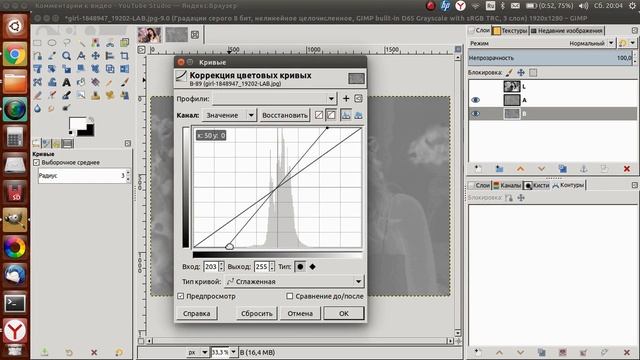Select the Color Picker tool
Screen dimensions: 640x360
(52, 56)
